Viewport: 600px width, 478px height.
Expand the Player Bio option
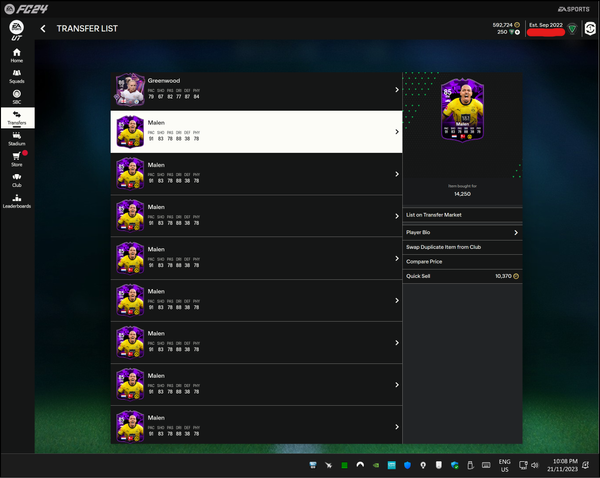516,232
